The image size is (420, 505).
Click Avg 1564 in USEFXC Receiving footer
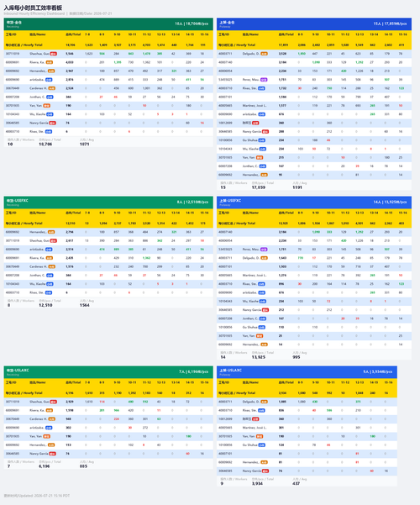click(x=84, y=305)
